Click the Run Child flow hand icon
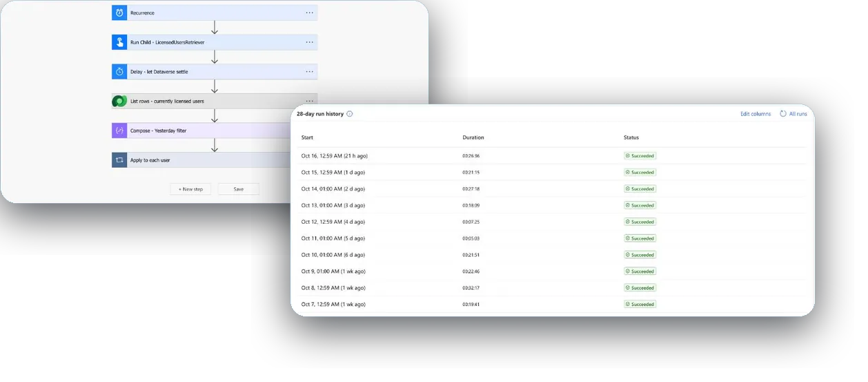Viewport: 868px width, 382px height. point(119,42)
